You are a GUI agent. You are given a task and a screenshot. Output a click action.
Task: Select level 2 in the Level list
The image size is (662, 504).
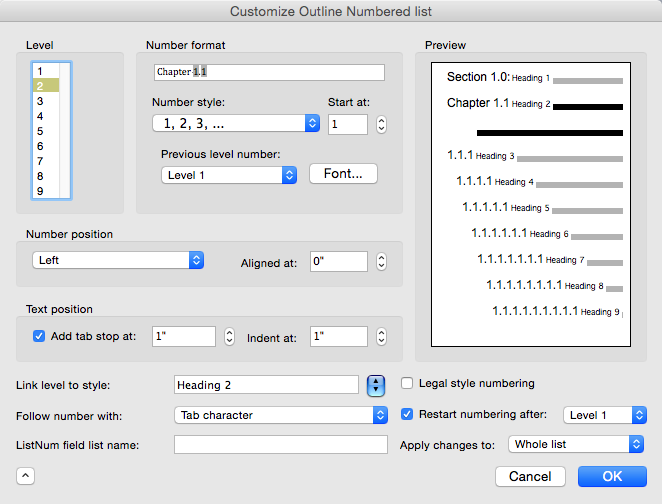click(x=46, y=86)
